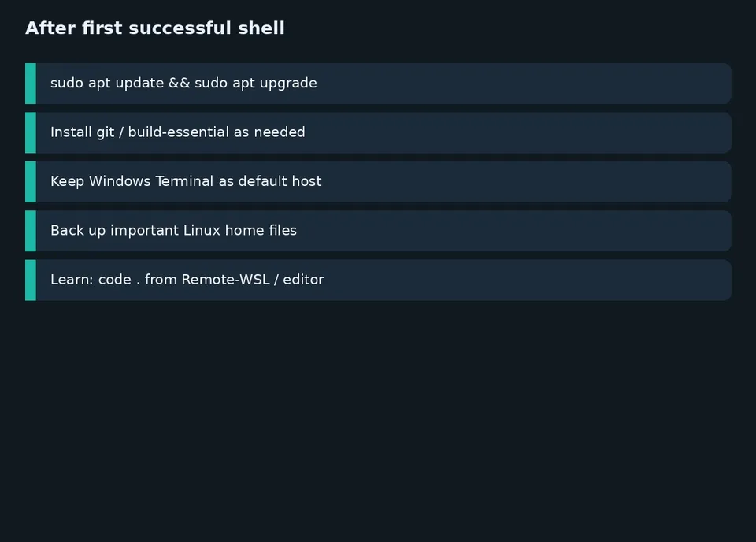Screen dimensions: 756x542
Task: Click the 'After first successful shell' heading
Action: (x=155, y=28)
